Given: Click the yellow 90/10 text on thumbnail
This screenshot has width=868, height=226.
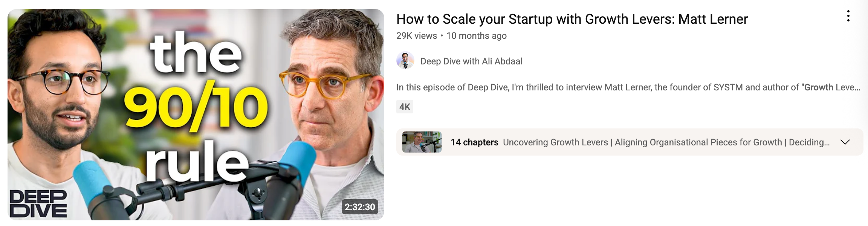Looking at the screenshot, I should [x=196, y=107].
